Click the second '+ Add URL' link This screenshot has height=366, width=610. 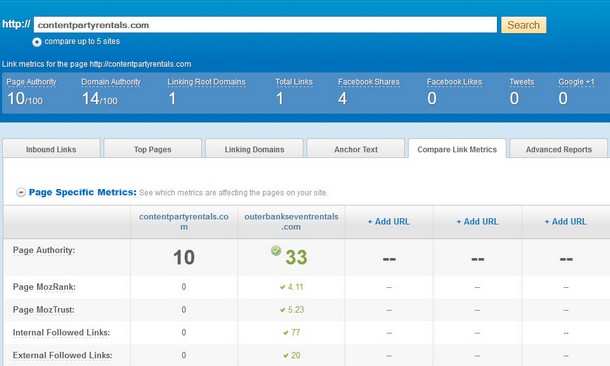coord(477,222)
